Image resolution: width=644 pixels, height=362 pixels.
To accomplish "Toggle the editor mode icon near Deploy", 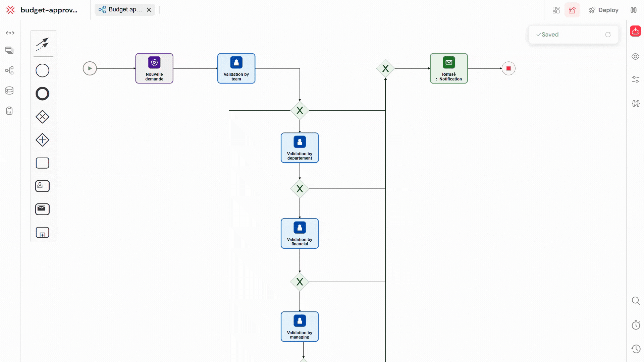I will point(572,10).
